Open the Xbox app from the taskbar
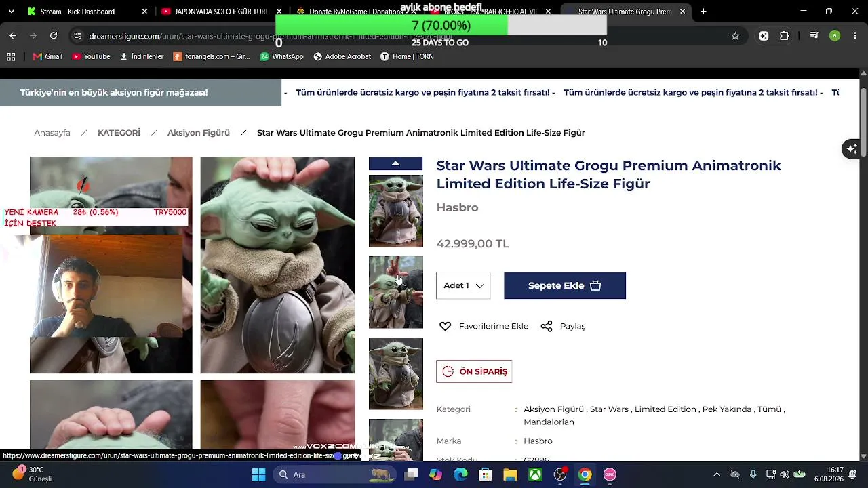 point(535,474)
